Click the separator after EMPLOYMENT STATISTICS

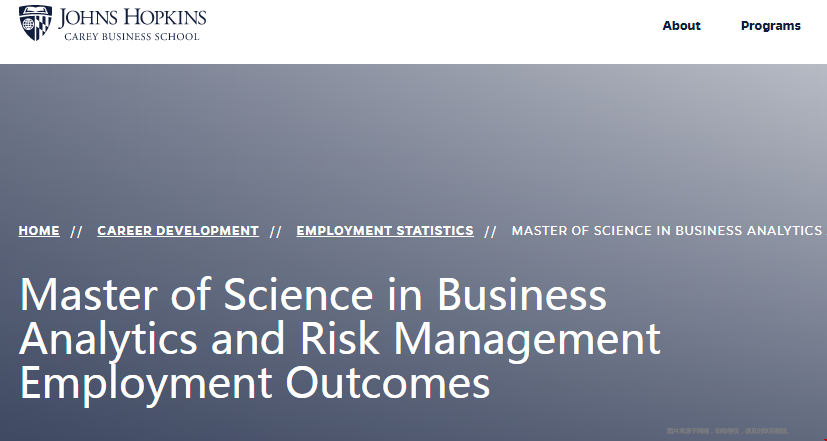coord(491,232)
